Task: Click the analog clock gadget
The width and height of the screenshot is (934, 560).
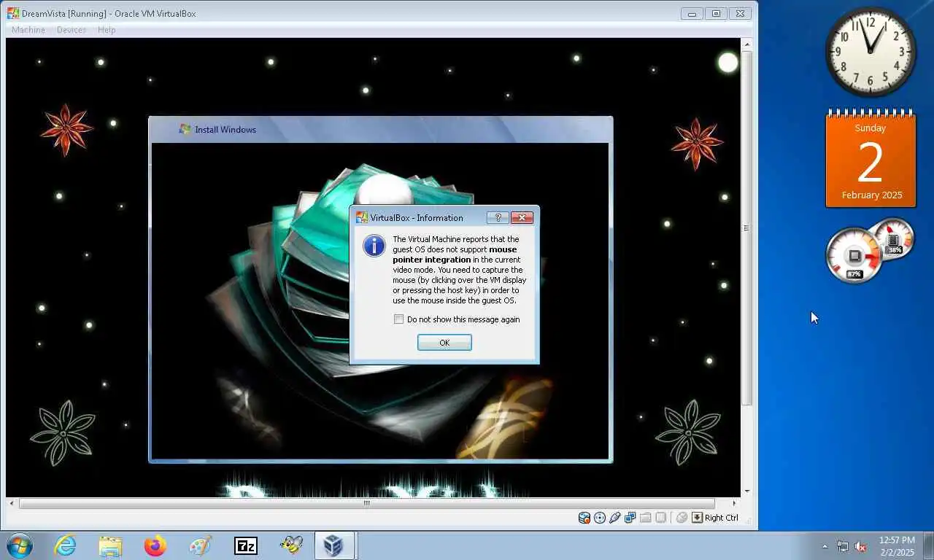Action: [871, 52]
